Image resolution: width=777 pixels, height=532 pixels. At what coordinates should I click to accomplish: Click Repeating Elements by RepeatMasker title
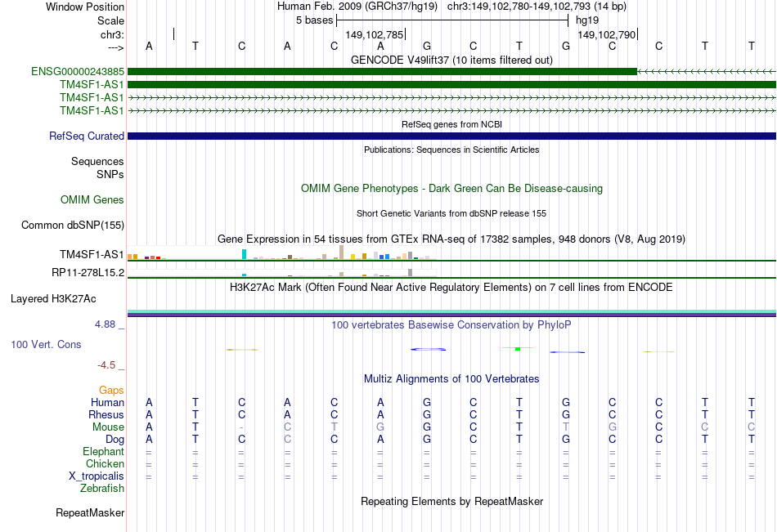click(451, 501)
